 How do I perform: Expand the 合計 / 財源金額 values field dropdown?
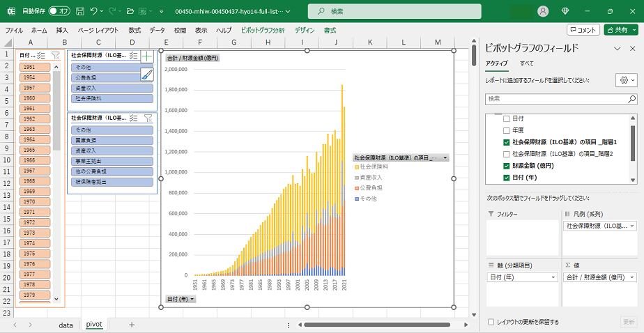coord(632,277)
